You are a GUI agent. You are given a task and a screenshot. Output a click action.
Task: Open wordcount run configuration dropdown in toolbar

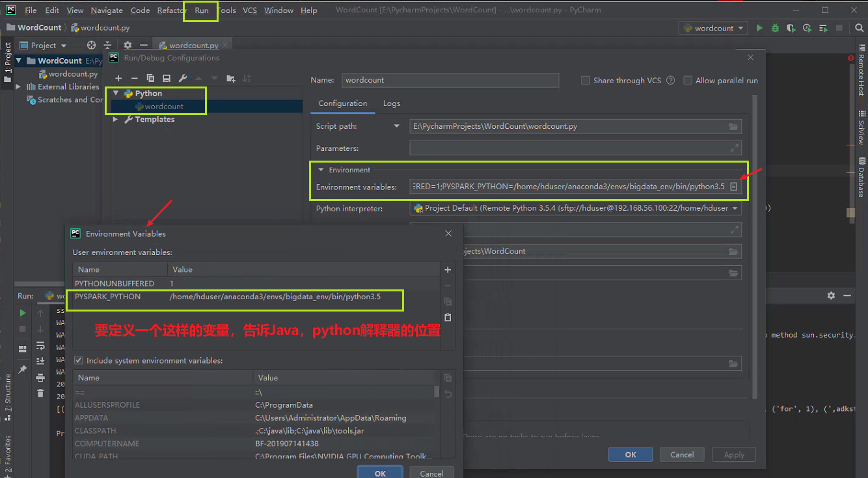pyautogui.click(x=713, y=28)
